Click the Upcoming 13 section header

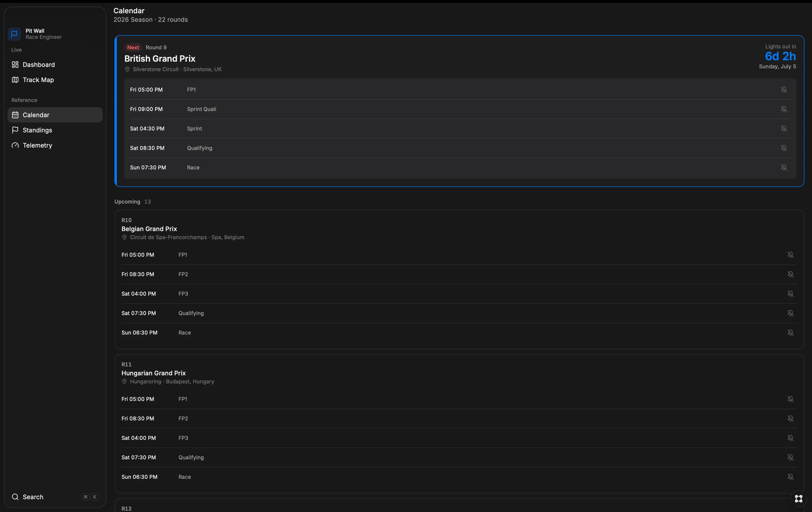coord(132,202)
